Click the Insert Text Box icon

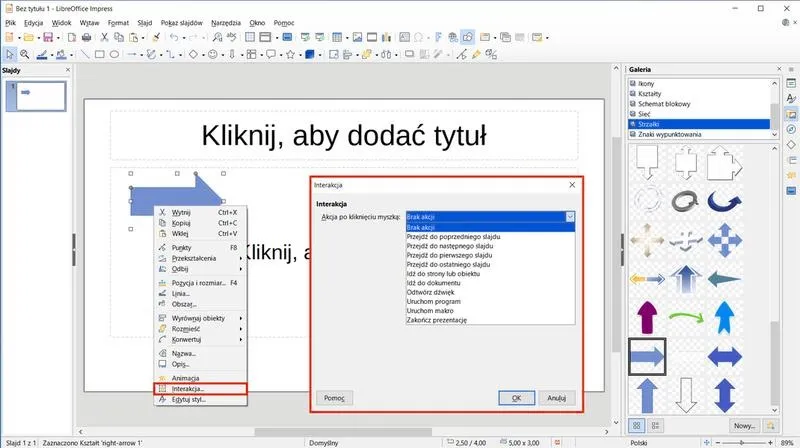point(404,37)
